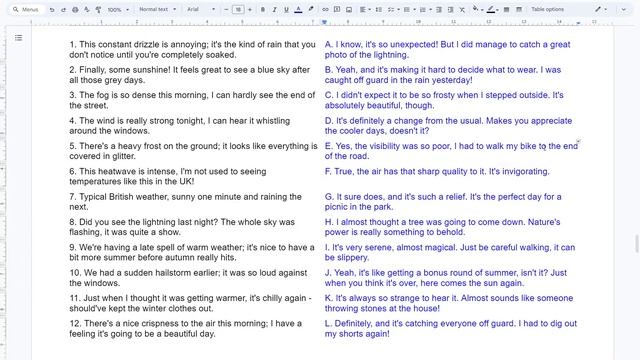Screen dimensions: 640x360
Task: Print the document with the printer icon
Action: tap(75, 9)
